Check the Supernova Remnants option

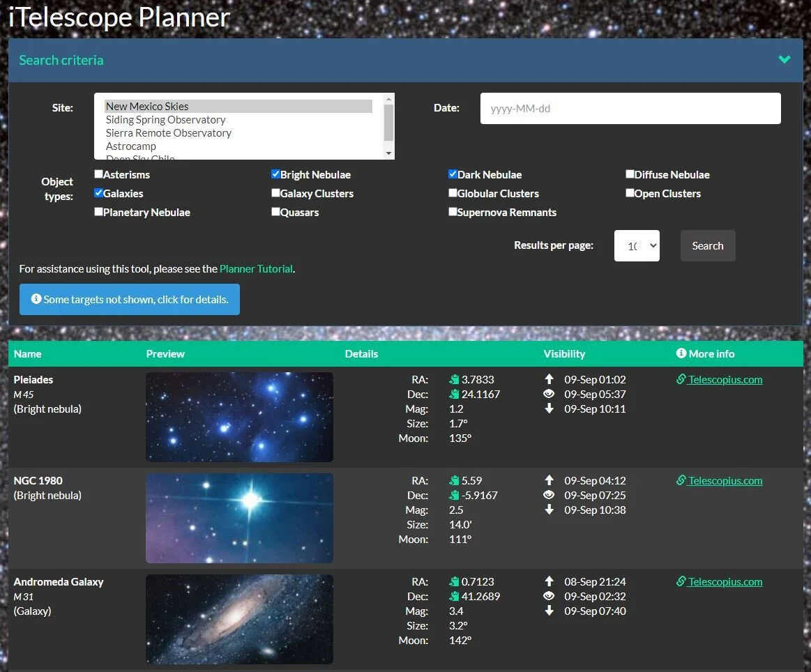[x=453, y=211]
